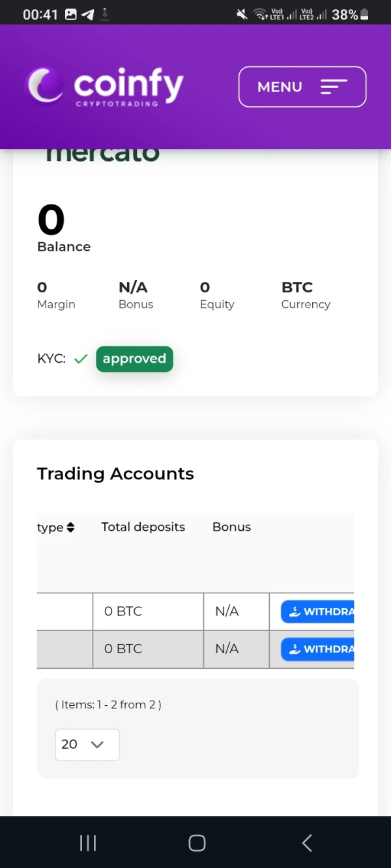Screen dimensions: 391x868
Task: Click WITHDRAW button in first account row
Action: point(318,611)
